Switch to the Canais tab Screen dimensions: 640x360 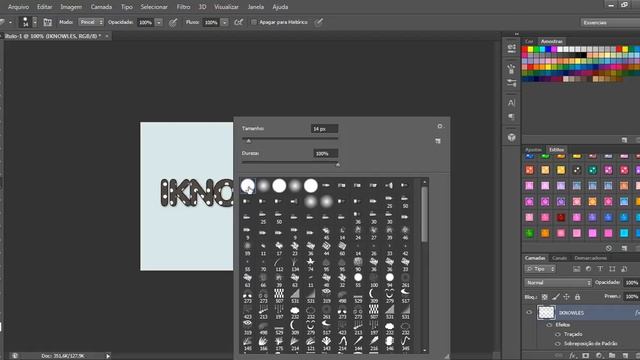(x=559, y=258)
